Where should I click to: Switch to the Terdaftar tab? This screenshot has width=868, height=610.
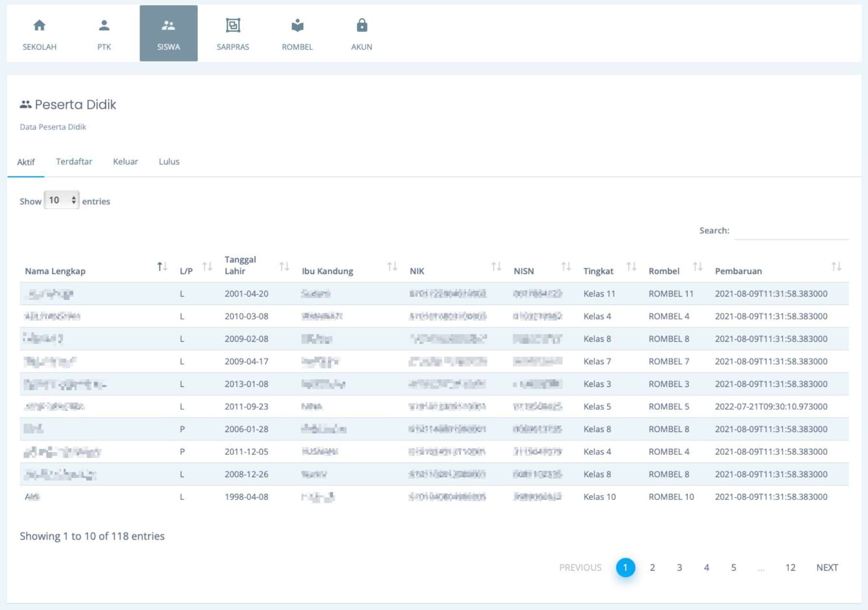tap(74, 161)
